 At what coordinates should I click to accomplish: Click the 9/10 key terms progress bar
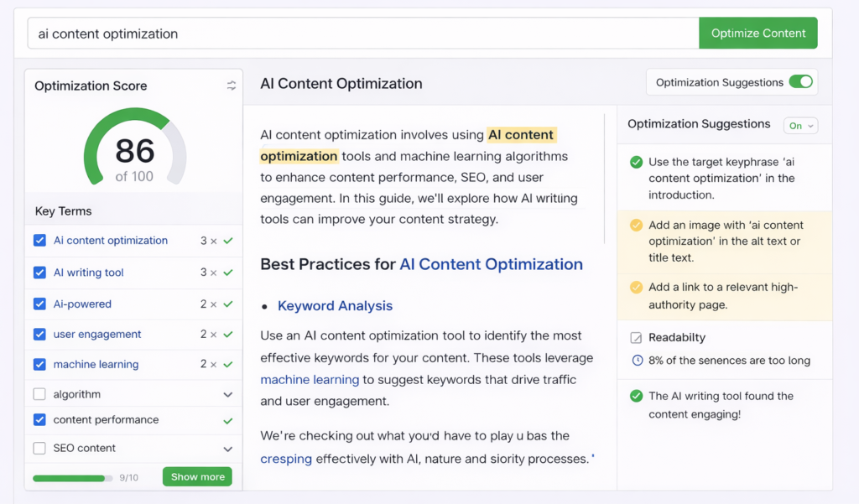tap(73, 476)
